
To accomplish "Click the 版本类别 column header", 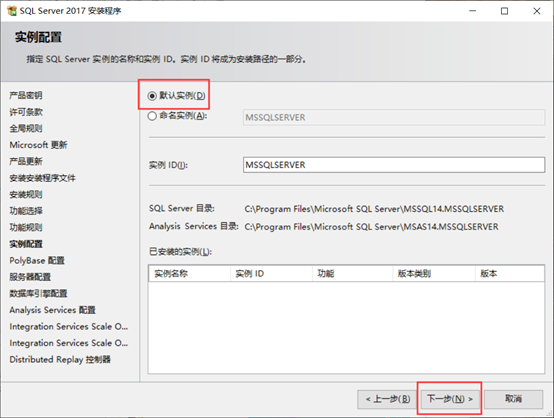I will pyautogui.click(x=434, y=273).
